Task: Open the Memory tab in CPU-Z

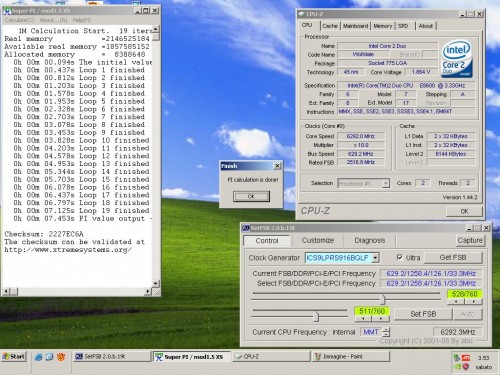Action: 382,26
